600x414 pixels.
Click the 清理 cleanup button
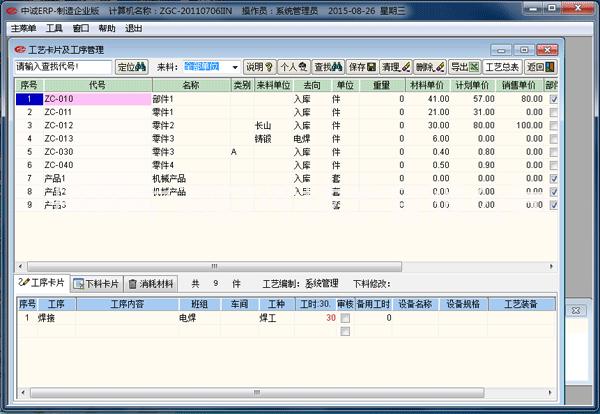point(396,67)
